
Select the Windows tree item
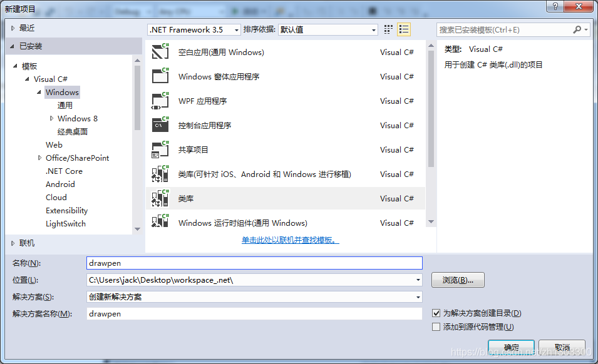tap(62, 92)
